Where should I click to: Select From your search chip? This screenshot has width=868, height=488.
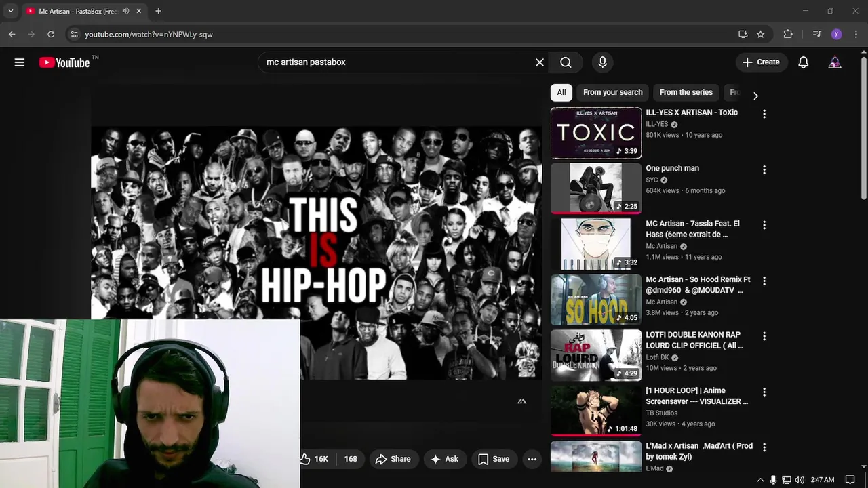[x=612, y=92]
